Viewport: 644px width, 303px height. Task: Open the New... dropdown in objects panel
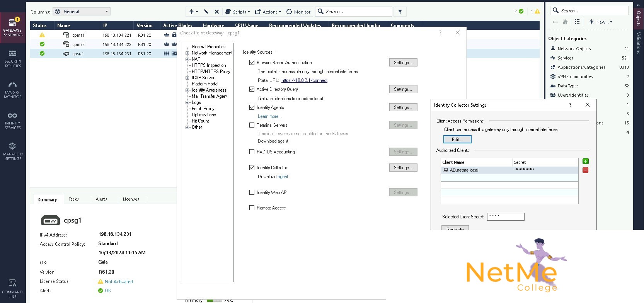[x=601, y=22]
